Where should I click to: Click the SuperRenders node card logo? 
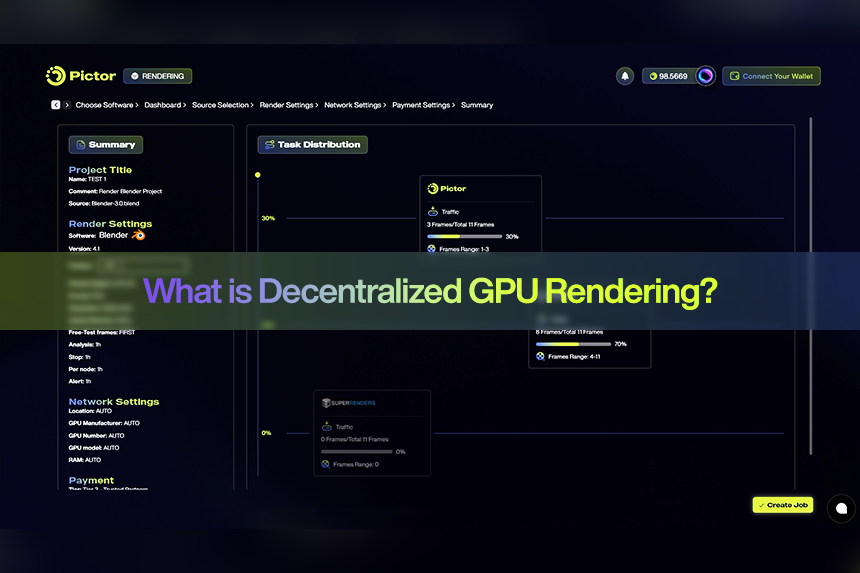348,403
